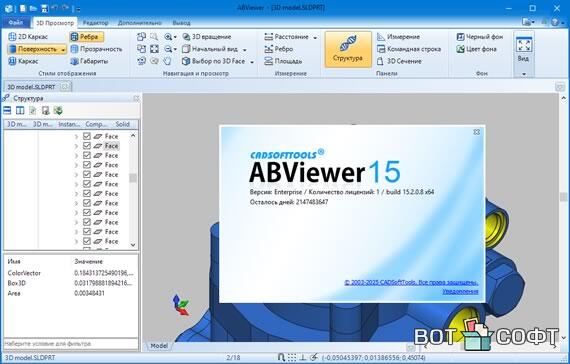Click the zoom out magnifier icon
The height and width of the screenshot is (364, 570).
[168, 49]
